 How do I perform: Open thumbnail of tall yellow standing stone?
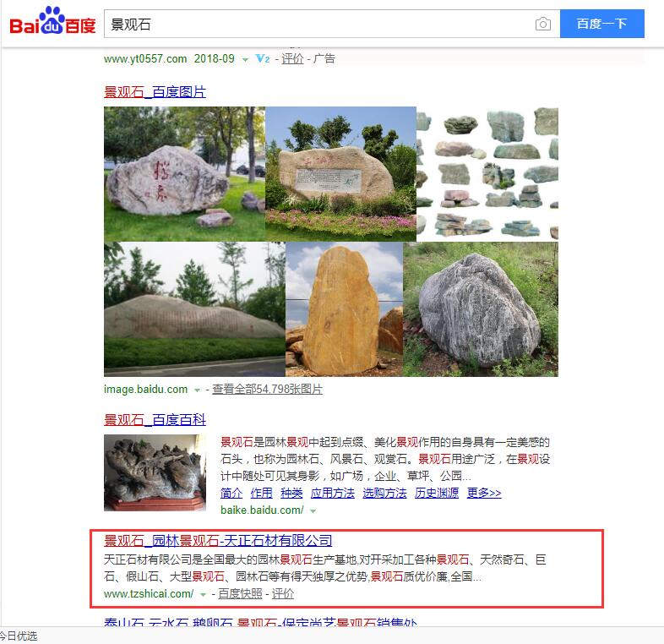(x=344, y=309)
